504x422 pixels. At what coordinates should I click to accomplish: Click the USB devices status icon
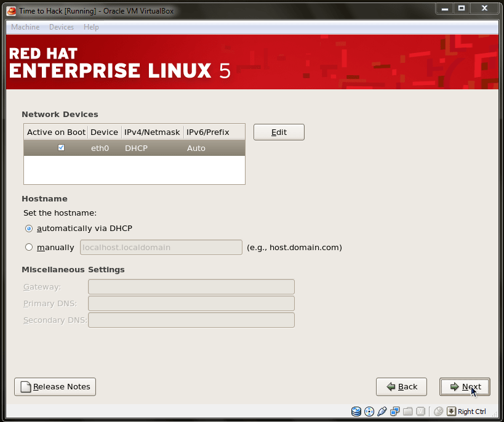382,412
